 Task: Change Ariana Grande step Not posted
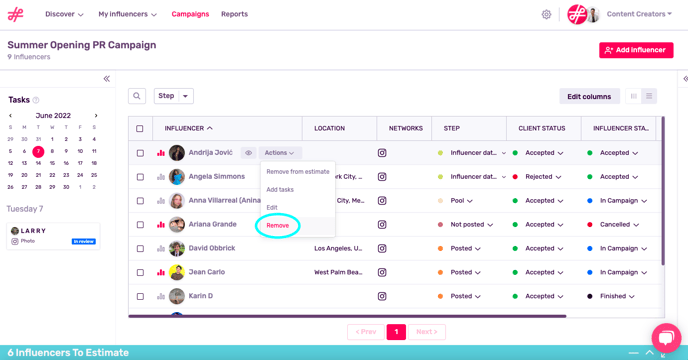pyautogui.click(x=471, y=225)
